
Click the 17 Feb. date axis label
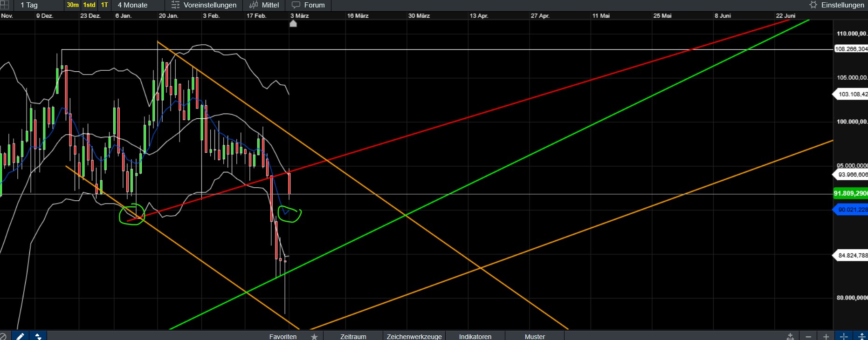tap(256, 16)
